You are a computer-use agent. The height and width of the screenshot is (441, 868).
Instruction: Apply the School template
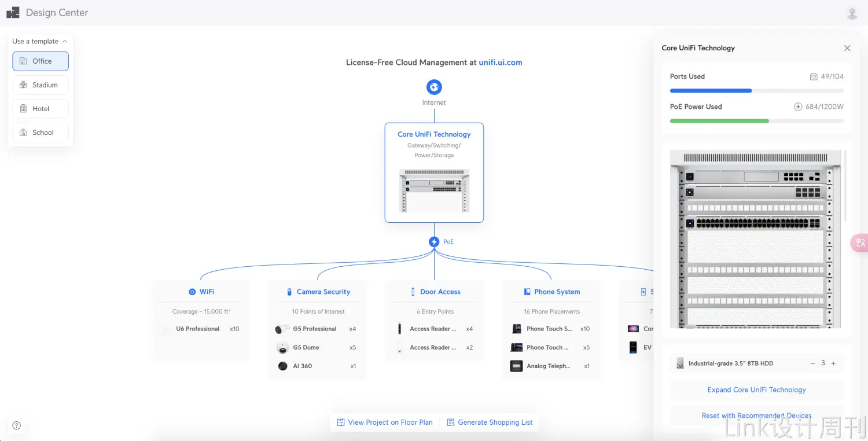pyautogui.click(x=41, y=133)
